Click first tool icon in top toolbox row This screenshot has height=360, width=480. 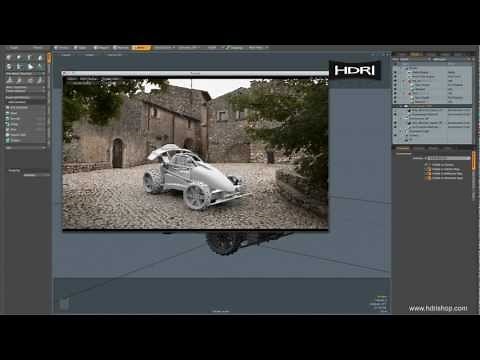pyautogui.click(x=9, y=58)
